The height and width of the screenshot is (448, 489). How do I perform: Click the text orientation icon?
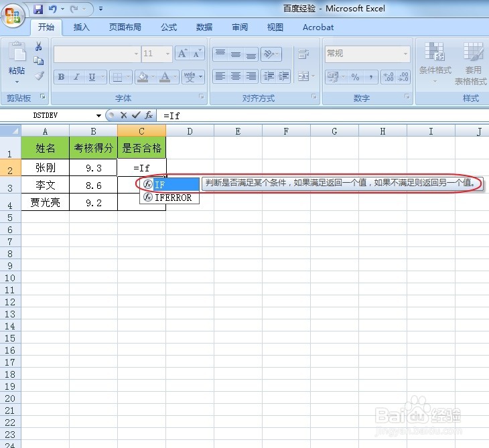point(269,54)
